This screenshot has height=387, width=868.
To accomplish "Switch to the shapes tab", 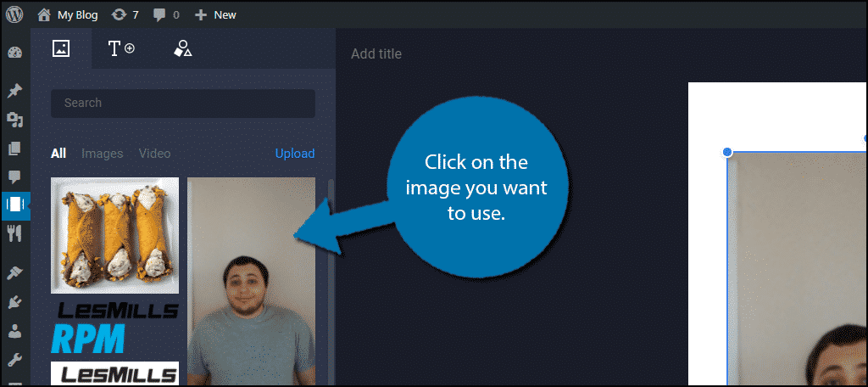I will point(183,48).
